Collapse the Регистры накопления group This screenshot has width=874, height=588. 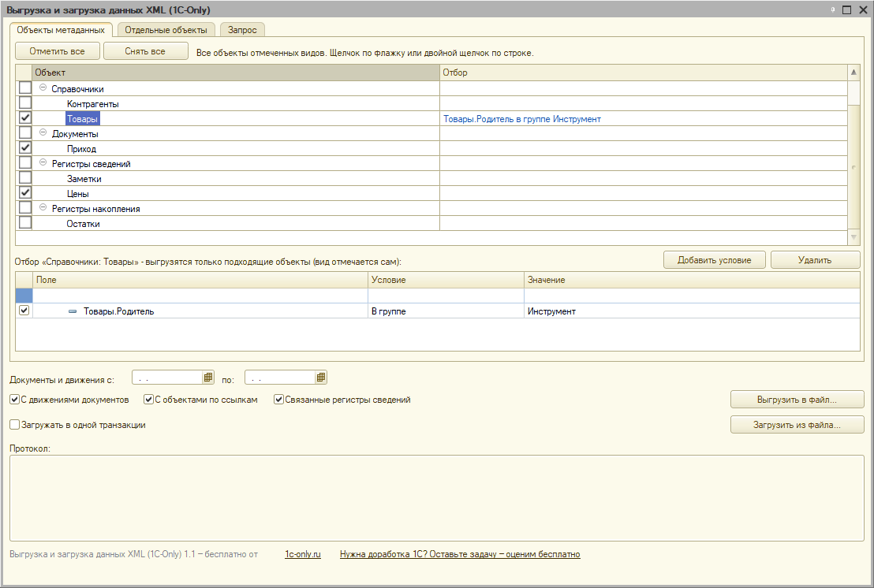(x=43, y=208)
